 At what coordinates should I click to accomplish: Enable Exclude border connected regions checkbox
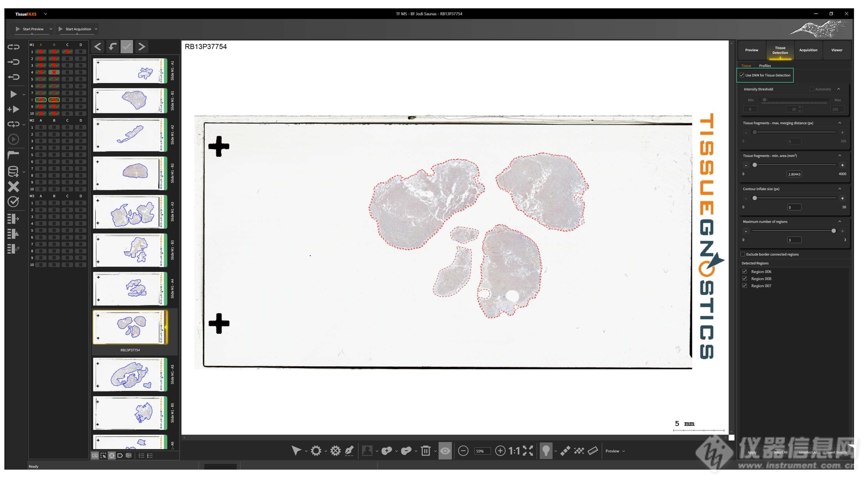[x=743, y=254]
